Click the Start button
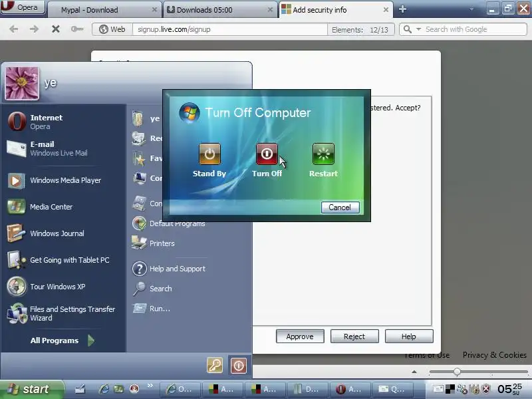Viewport: 532px width, 399px height. point(31,389)
